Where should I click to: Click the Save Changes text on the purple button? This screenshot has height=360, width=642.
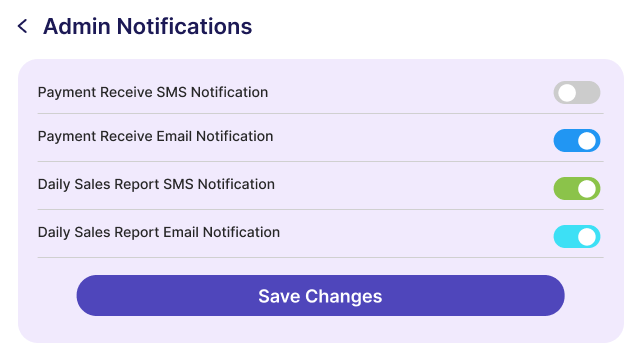coord(320,296)
